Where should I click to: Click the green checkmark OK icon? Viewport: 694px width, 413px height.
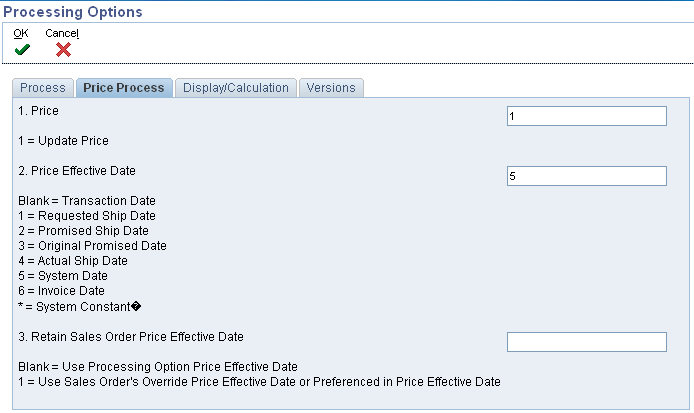(22, 50)
